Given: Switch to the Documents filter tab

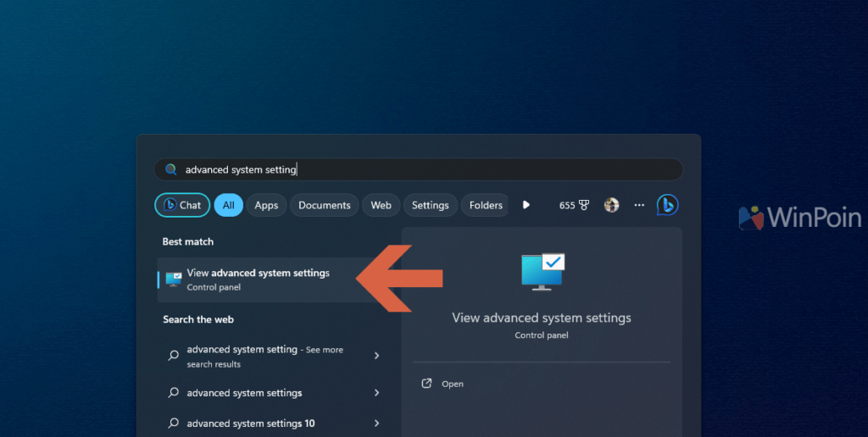Looking at the screenshot, I should point(325,205).
